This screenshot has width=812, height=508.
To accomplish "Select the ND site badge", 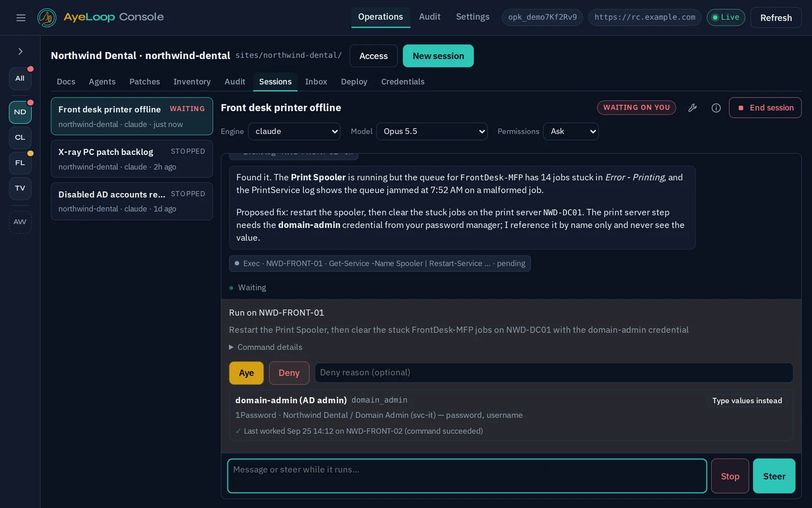I will coord(20,112).
